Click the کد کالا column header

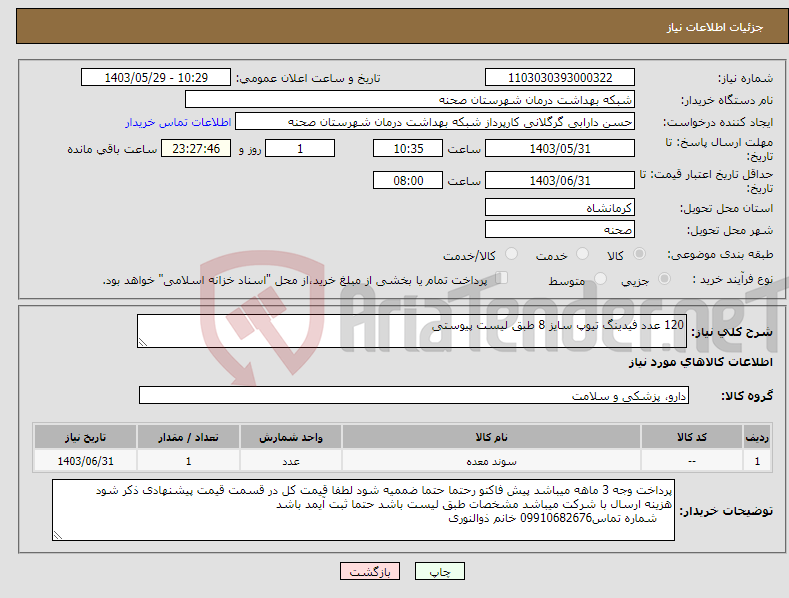click(x=692, y=437)
